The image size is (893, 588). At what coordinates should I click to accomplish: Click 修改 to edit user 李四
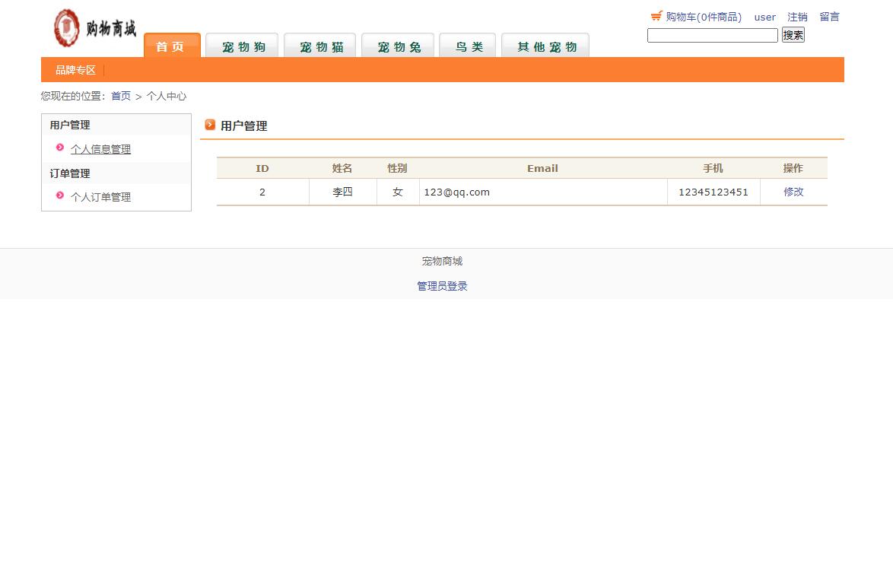point(793,192)
